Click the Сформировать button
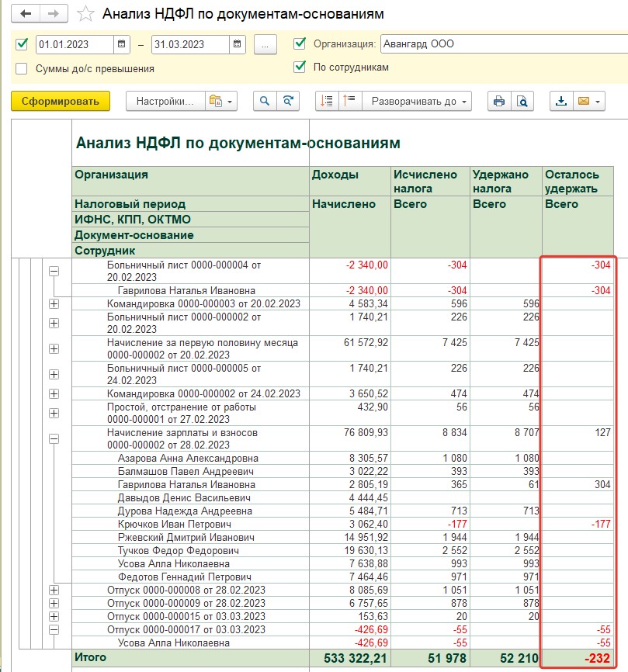The image size is (628, 672). point(61,102)
